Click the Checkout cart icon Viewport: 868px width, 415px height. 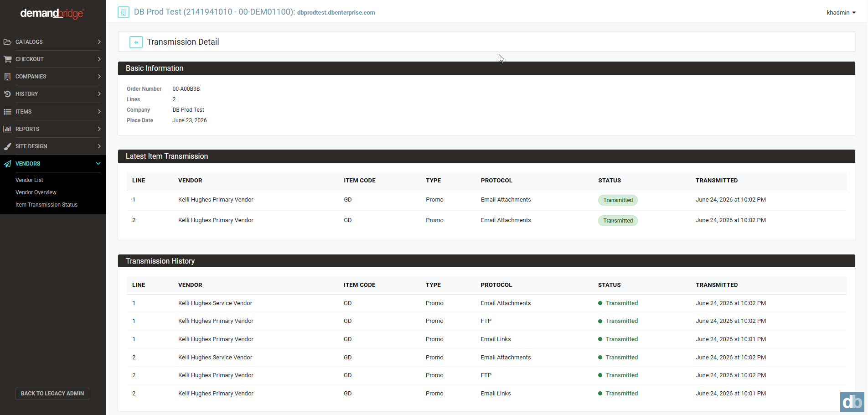7,59
